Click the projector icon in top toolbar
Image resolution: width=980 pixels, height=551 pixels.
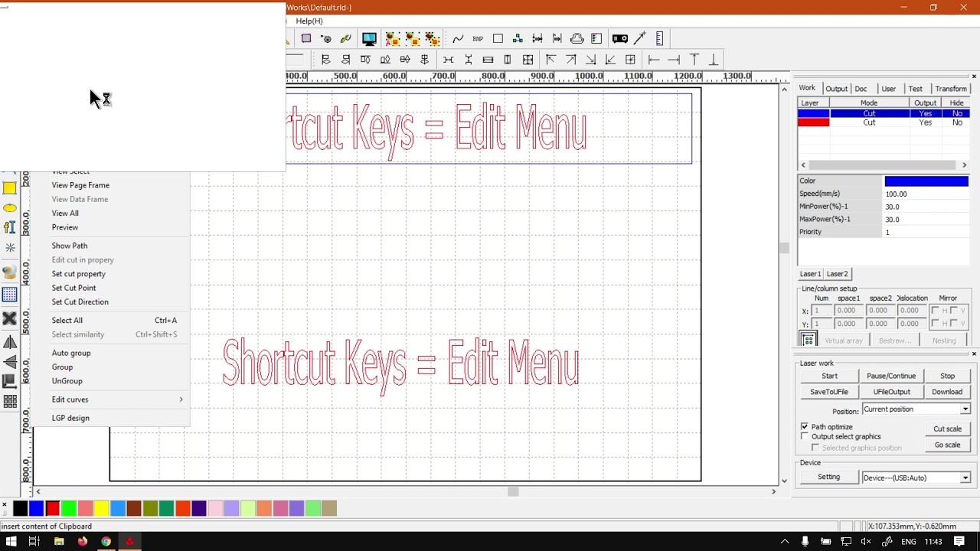pyautogui.click(x=620, y=38)
